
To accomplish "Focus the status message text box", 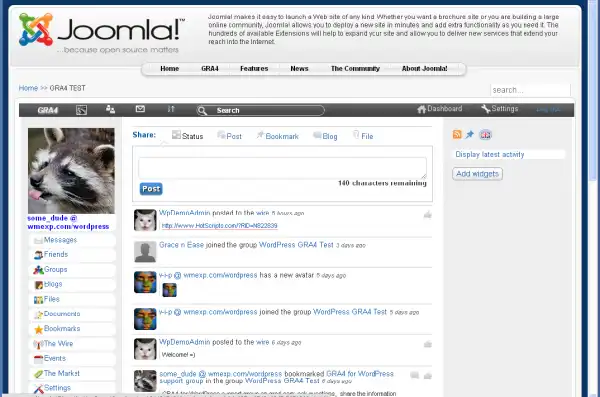I will click(x=282, y=168).
